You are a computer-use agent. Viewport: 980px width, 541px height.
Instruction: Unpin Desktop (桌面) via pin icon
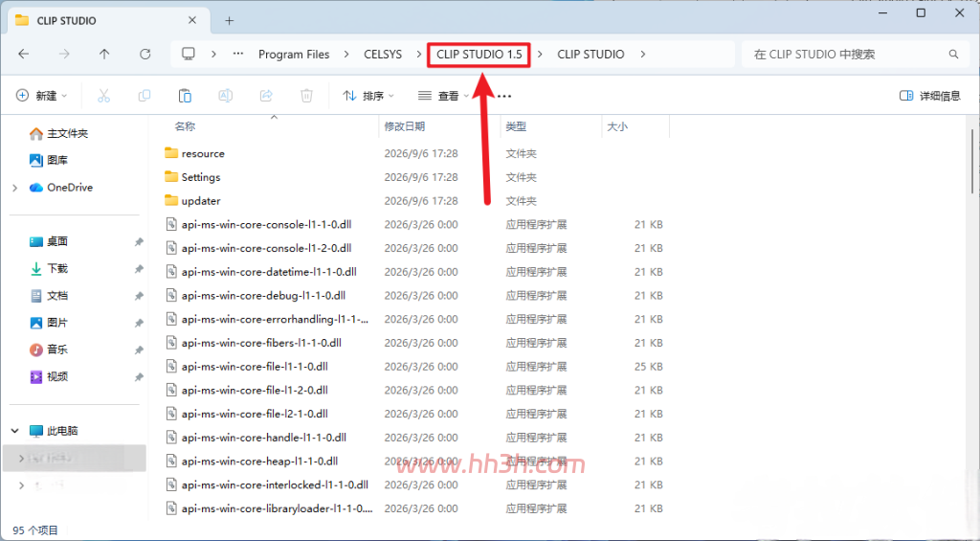[x=139, y=242]
